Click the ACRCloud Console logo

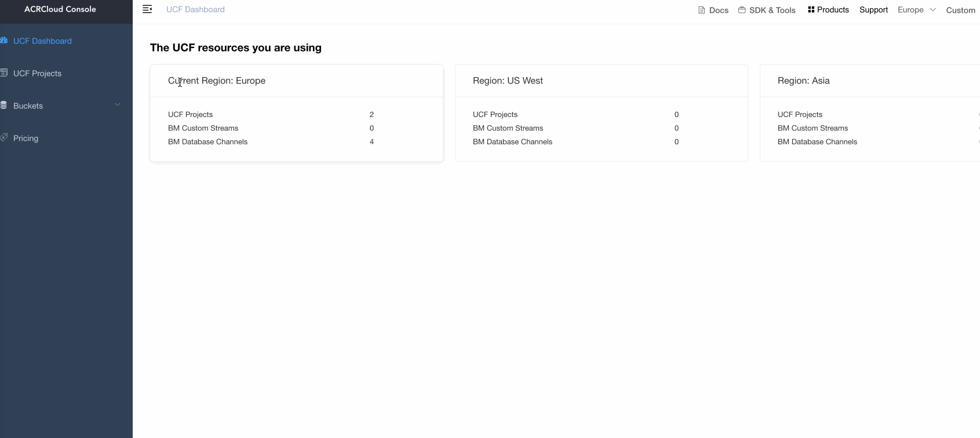click(x=60, y=9)
